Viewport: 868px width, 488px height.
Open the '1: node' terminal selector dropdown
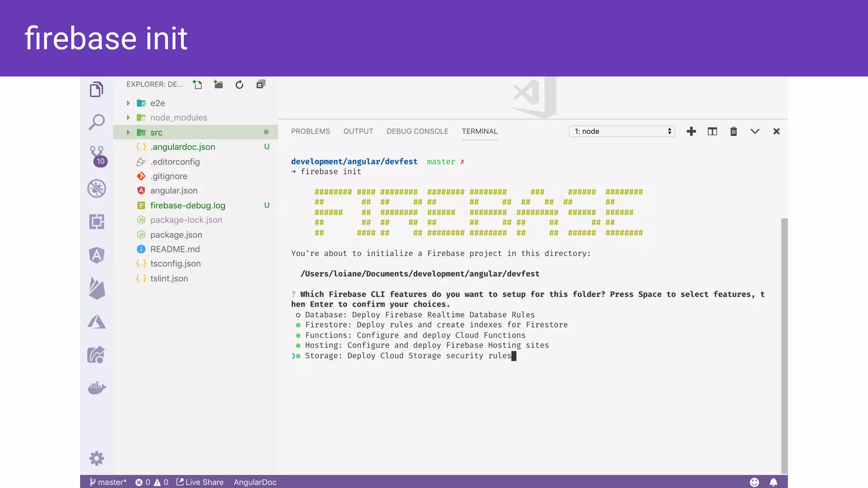(621, 131)
